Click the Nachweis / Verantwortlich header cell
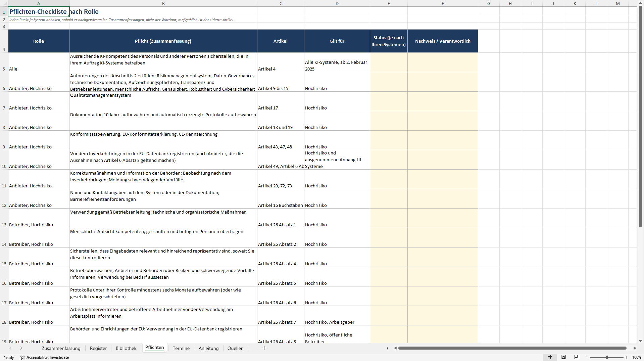This screenshot has height=361, width=644. [x=443, y=41]
